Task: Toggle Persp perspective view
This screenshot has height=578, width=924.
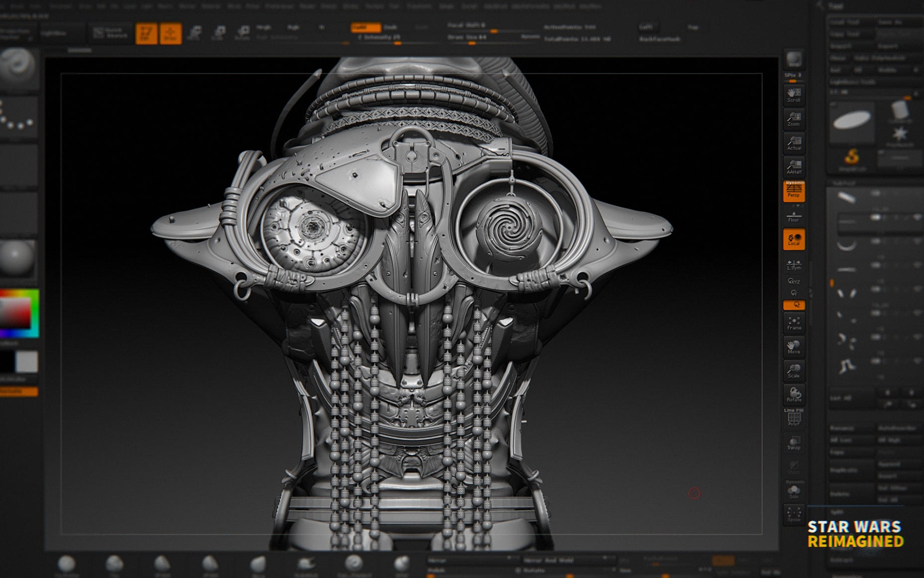Action: (x=794, y=191)
